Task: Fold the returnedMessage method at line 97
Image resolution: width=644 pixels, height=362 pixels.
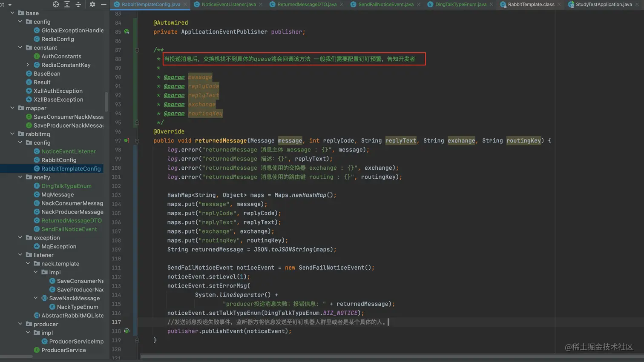Action: pos(137,140)
